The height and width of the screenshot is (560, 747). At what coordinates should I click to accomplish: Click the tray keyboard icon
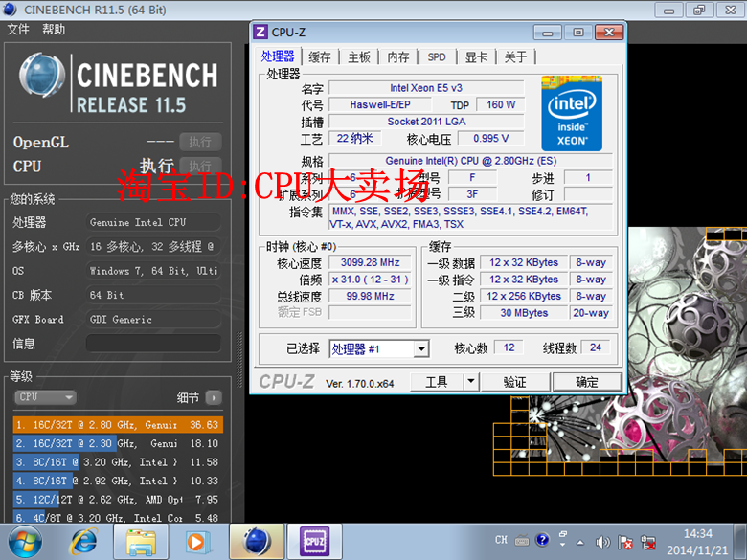pyautogui.click(x=522, y=540)
